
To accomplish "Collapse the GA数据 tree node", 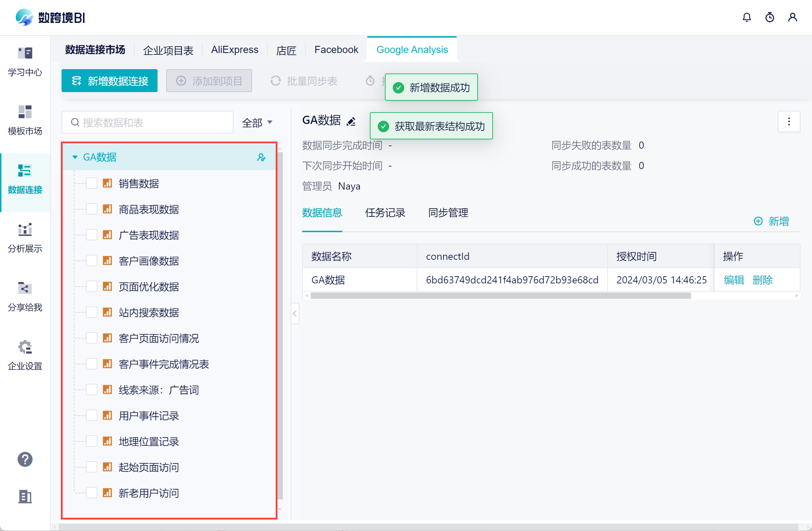I will click(75, 157).
